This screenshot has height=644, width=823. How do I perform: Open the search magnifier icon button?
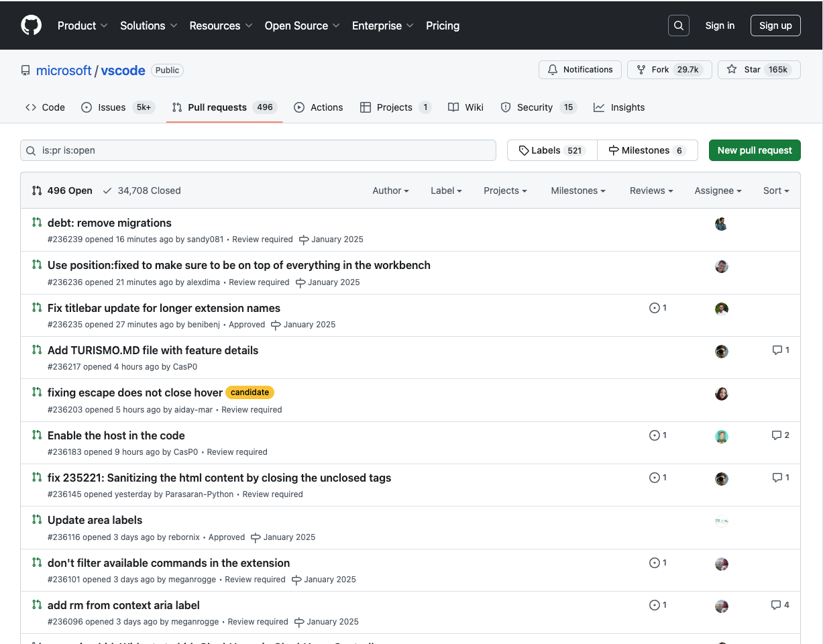pos(679,25)
